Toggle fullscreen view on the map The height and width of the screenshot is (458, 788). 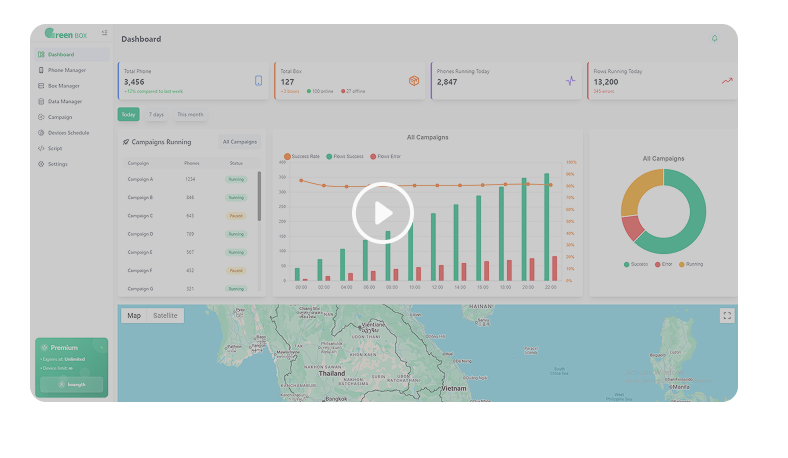click(x=727, y=316)
